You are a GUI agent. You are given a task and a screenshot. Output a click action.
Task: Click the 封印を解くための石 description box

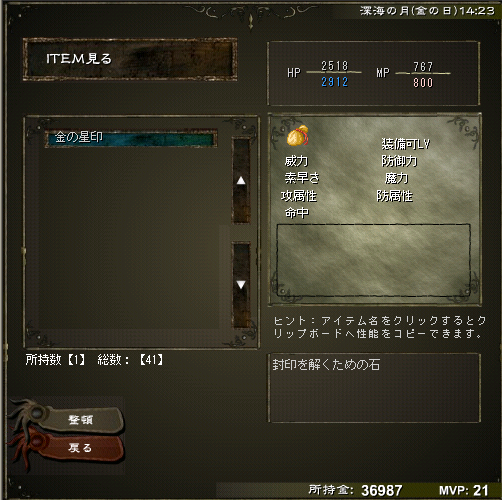[x=374, y=388]
